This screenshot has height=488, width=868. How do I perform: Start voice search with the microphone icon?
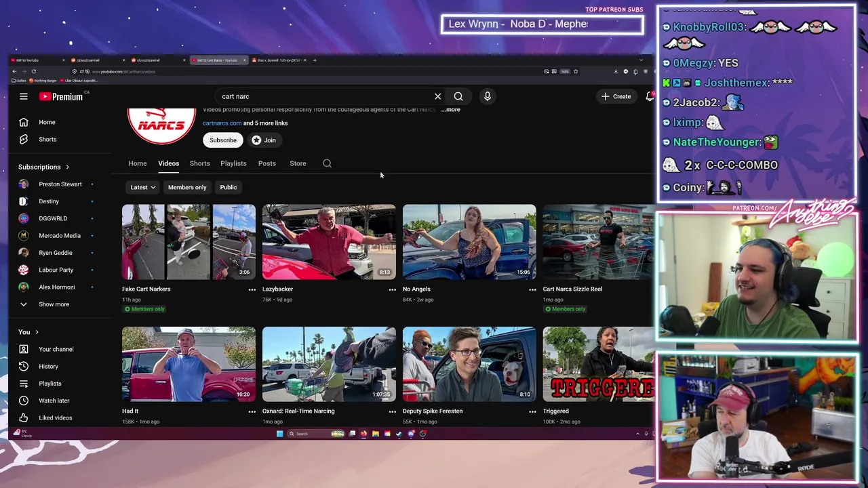pos(487,96)
